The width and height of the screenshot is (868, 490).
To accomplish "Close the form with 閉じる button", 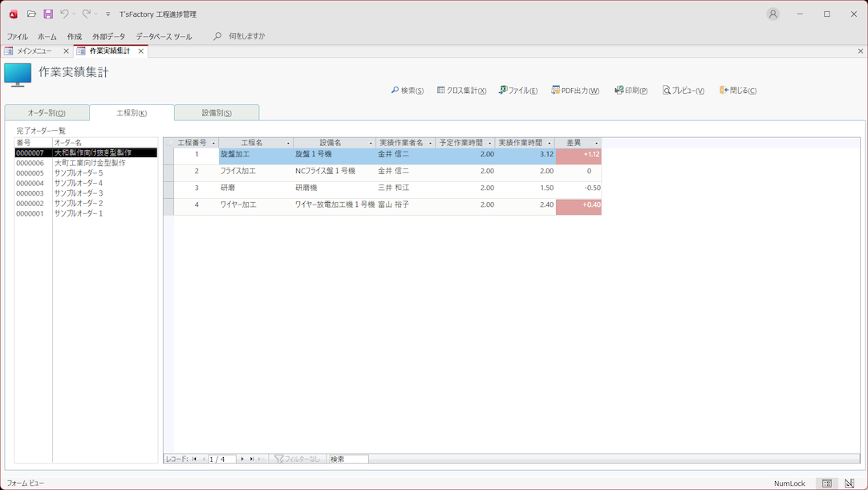I will (x=737, y=91).
